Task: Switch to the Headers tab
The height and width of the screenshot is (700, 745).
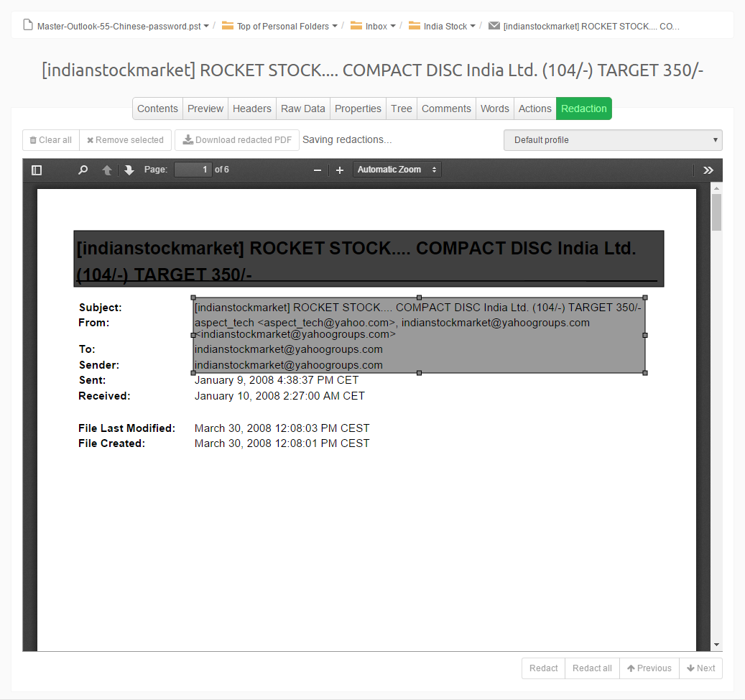Action: click(252, 109)
